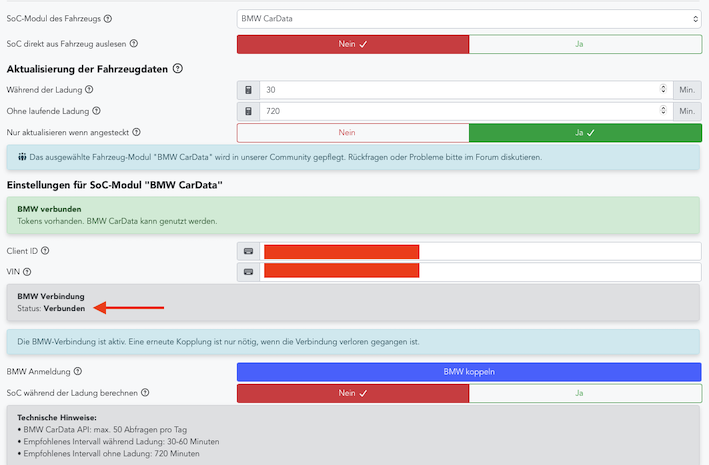Click Einstellungen für SoC-Modul "BMW CarData" heading
Viewport: 709px width, 465px height.
tap(115, 185)
